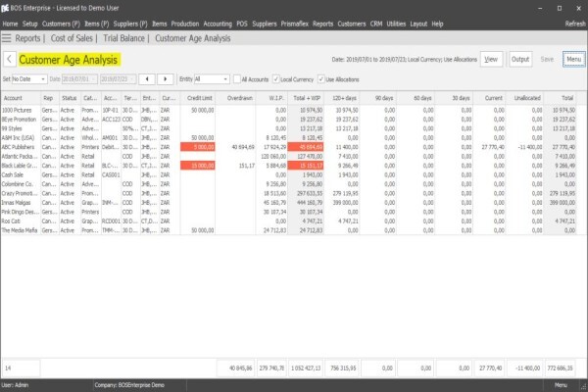Image resolution: width=588 pixels, height=392 pixels.
Task: Select the ABC Publishers account row
Action: tap(289, 147)
